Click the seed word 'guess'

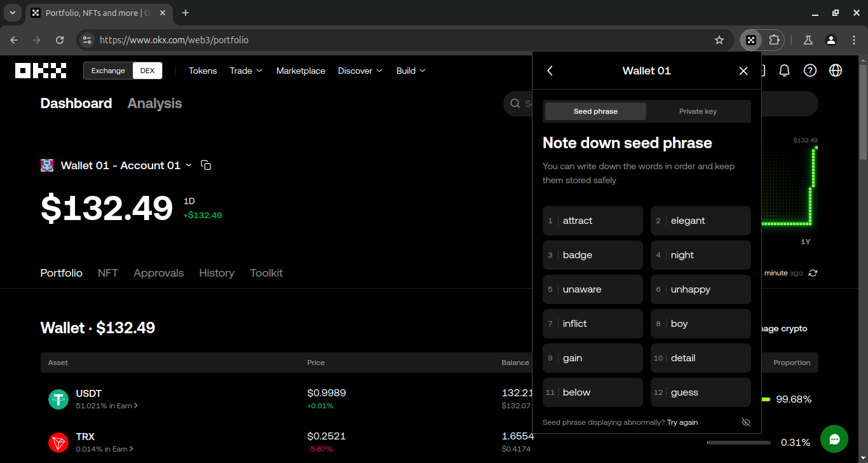701,392
